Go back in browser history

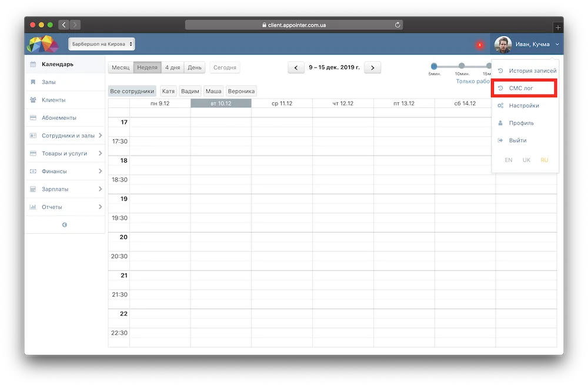click(x=64, y=25)
